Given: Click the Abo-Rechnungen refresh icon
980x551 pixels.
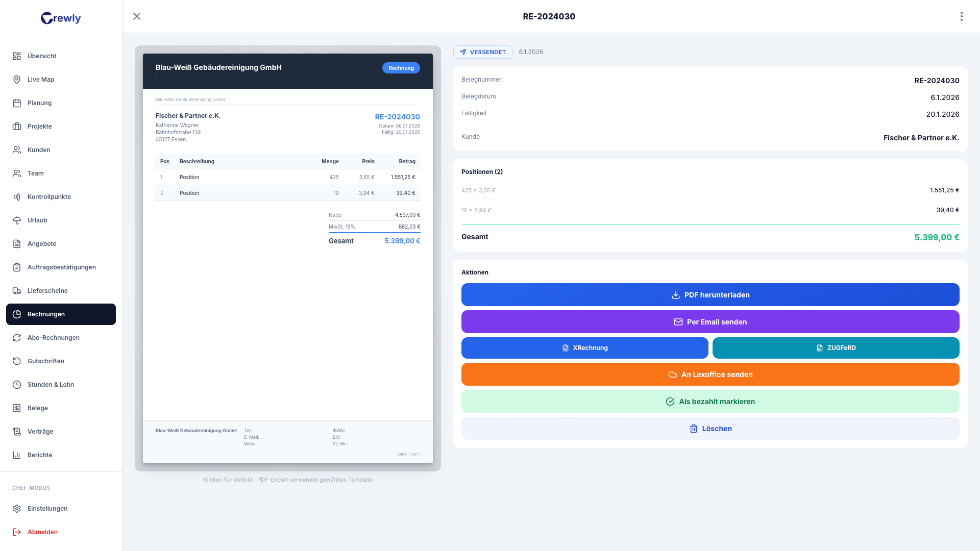Looking at the screenshot, I should (x=17, y=338).
